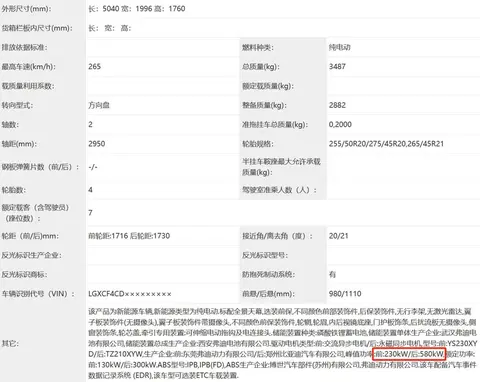
Task: Click the red-boxed 230kW/580kW peak power
Action: [409, 354]
